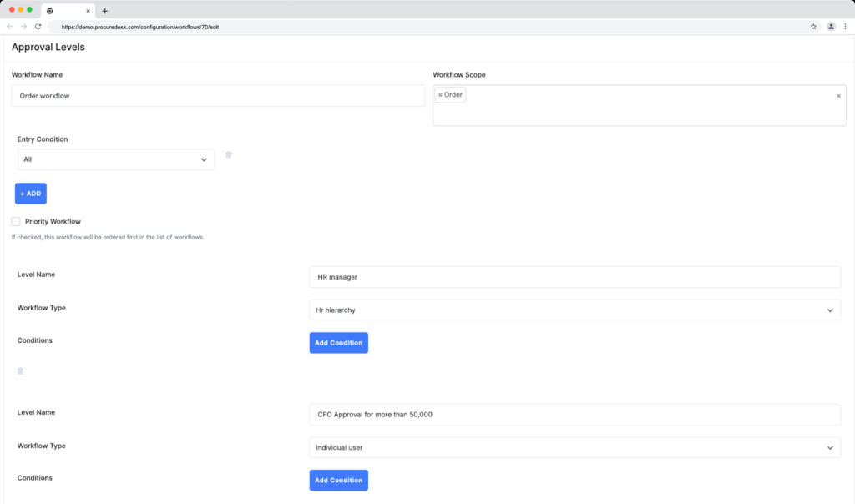
Task: Clear all Workflow Scope selections with the x
Action: (838, 95)
